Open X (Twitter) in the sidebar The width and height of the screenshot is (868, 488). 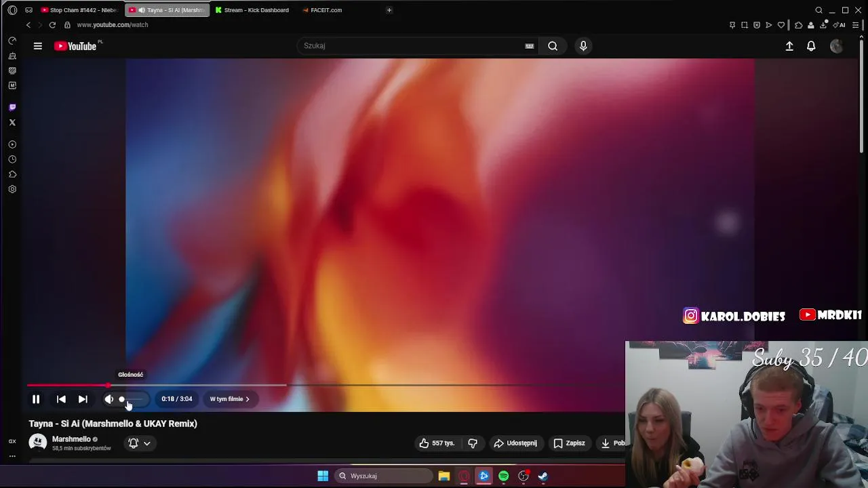tap(12, 123)
